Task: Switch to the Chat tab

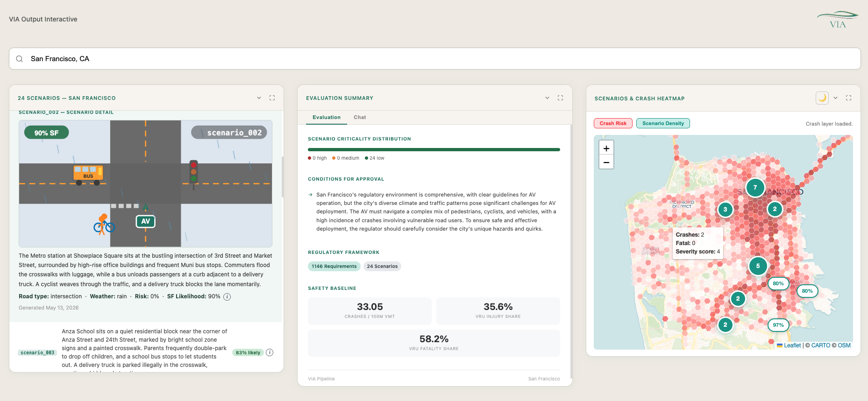Action: 360,117
